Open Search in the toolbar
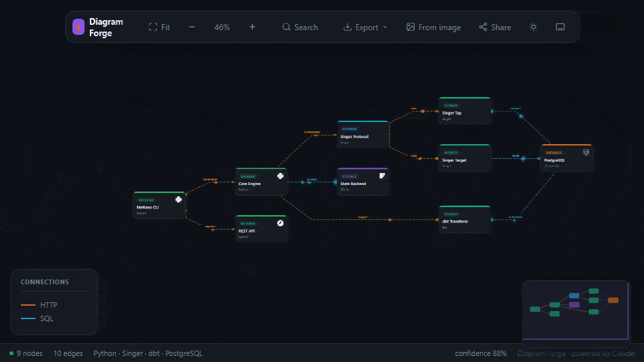The width and height of the screenshot is (644, 362). (301, 27)
